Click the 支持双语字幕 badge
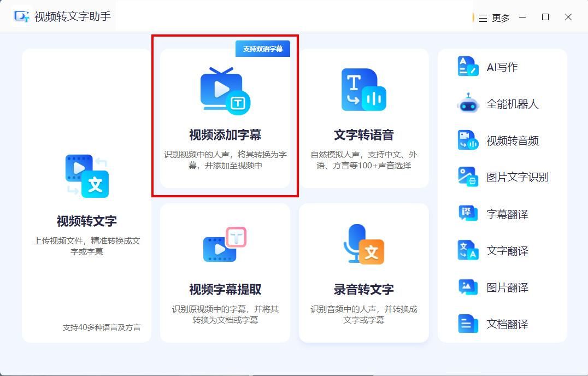The width and height of the screenshot is (588, 376). click(x=262, y=49)
